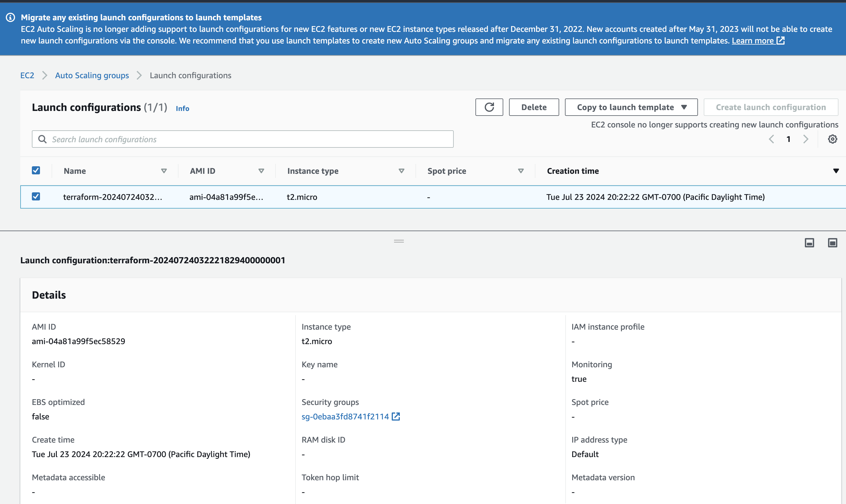Open the table preferences gear icon
This screenshot has height=504, width=846.
click(x=832, y=139)
